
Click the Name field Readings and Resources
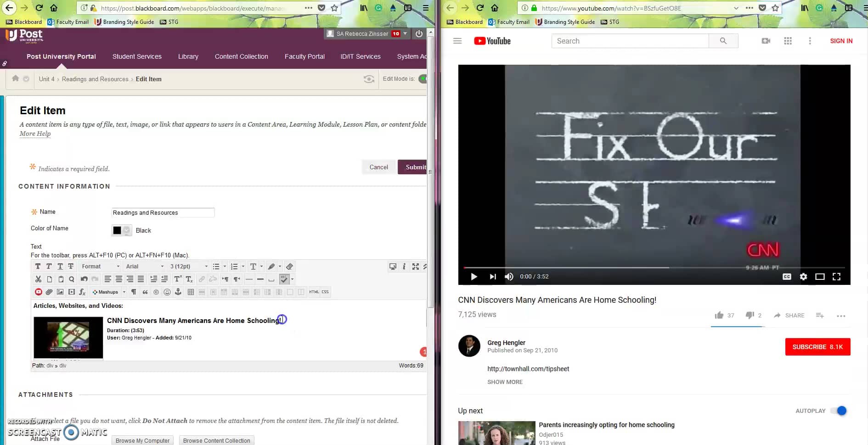[163, 212]
